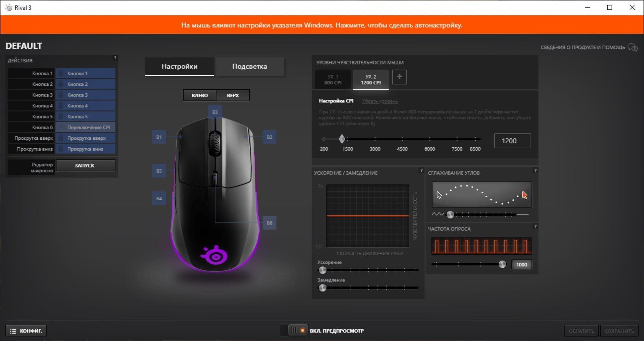Open Прокрутка вниз action dropdown
Viewport: 644px width, 341px height.
(x=85, y=149)
